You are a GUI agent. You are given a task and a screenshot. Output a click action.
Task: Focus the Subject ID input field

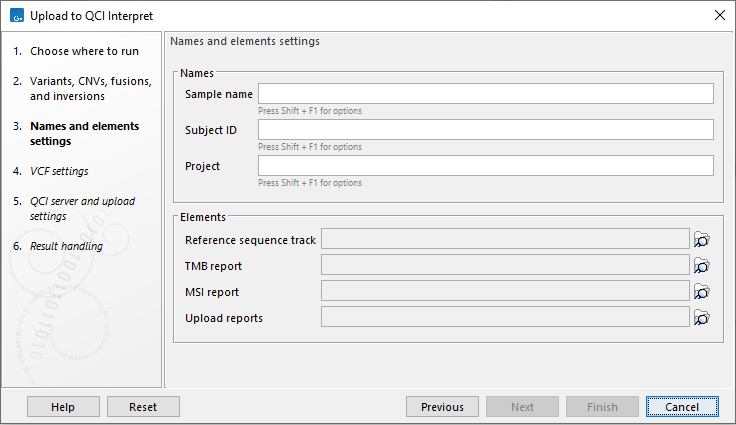coord(485,130)
